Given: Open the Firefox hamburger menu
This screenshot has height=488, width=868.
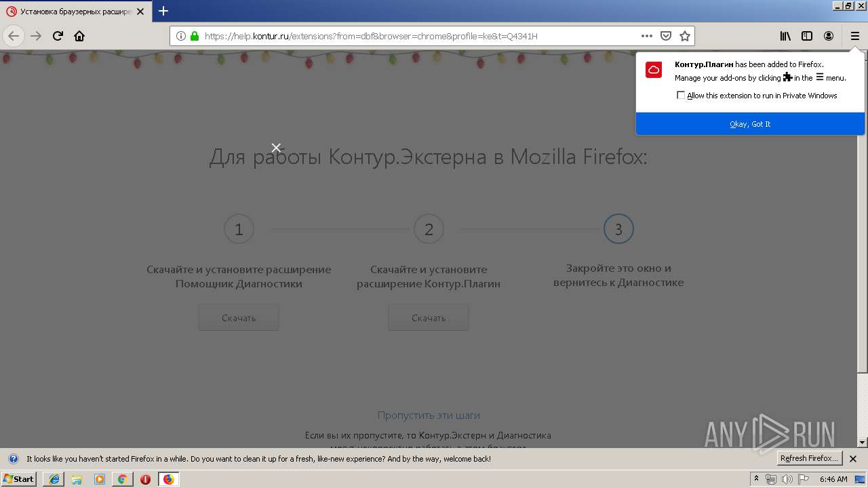Looking at the screenshot, I should 854,36.
